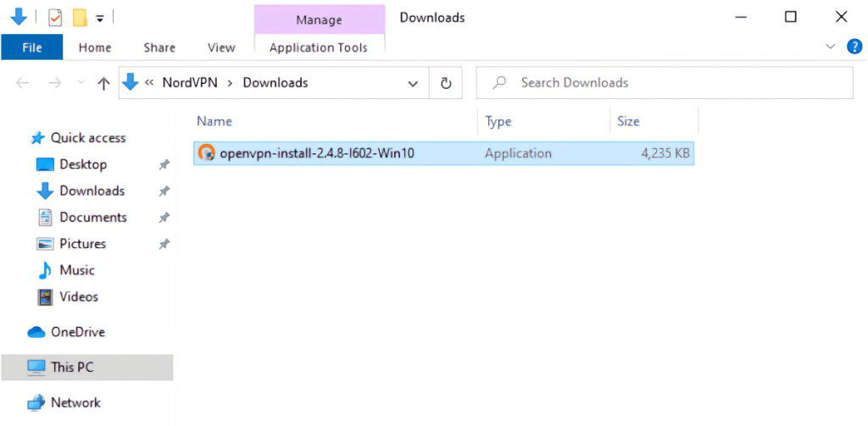Click the pin icon next to Desktop
868x426 pixels.
pos(164,164)
